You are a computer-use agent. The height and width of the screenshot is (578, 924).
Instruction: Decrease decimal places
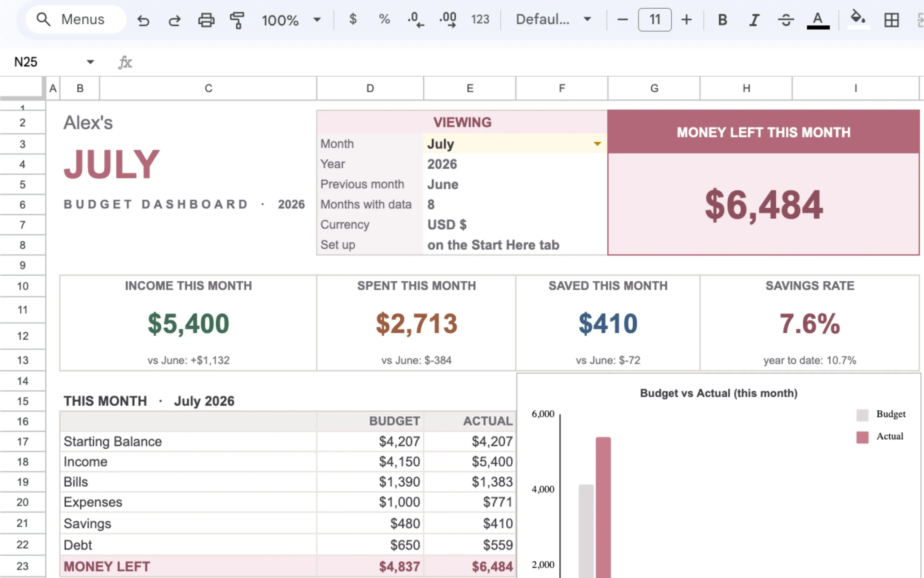[x=415, y=19]
